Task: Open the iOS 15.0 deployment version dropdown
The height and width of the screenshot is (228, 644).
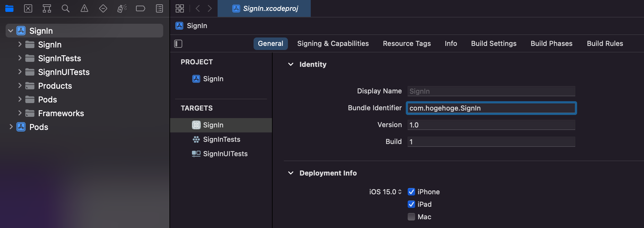Action: tap(385, 192)
